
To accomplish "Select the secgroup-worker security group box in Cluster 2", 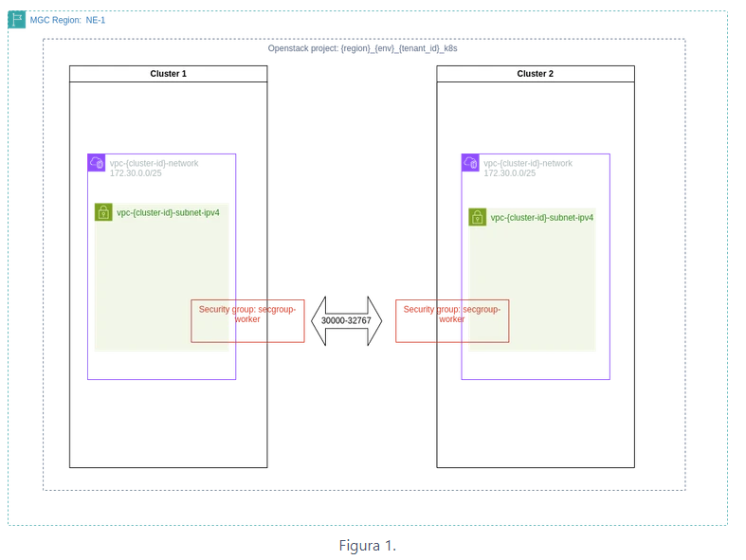I will point(452,320).
